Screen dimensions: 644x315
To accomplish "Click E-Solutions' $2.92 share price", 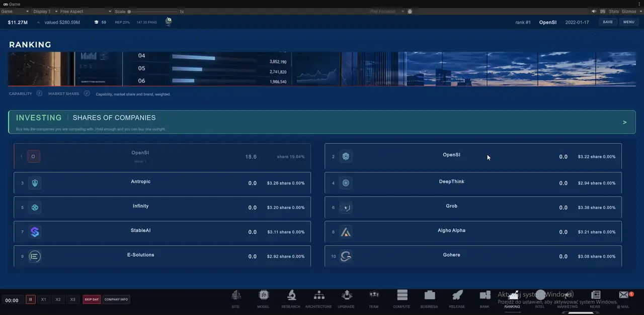I will tap(273, 257).
